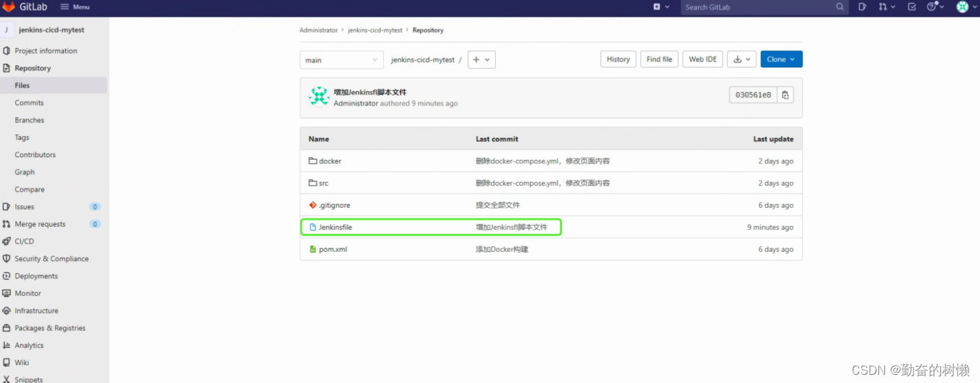
Task: Click the Analytics chart icon
Action: tap(7, 345)
